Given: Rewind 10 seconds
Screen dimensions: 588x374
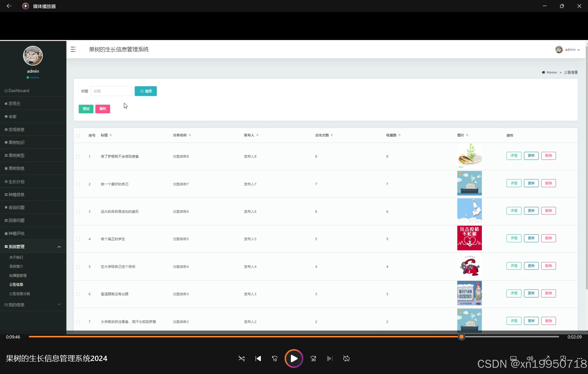Looking at the screenshot, I should [275, 359].
